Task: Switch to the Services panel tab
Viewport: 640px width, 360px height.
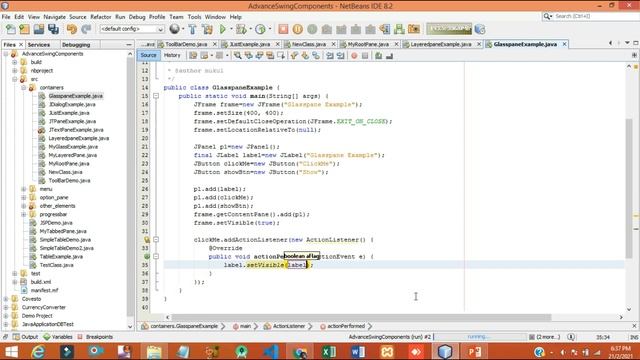Action: (39, 44)
